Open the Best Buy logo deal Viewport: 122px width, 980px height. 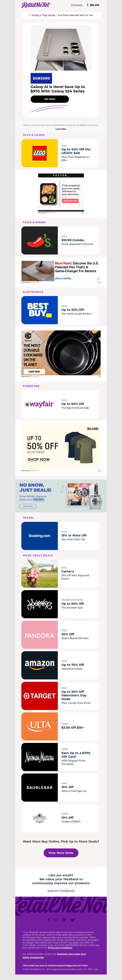(x=40, y=310)
